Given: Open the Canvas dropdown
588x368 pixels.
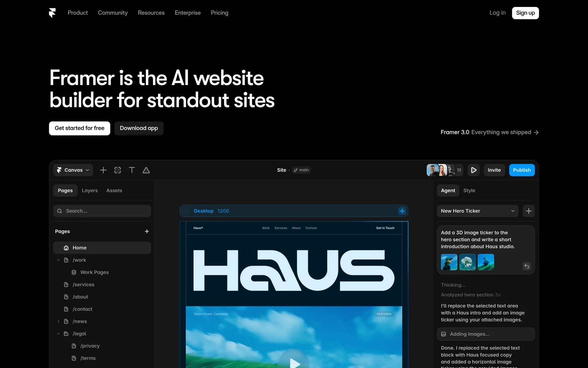Looking at the screenshot, I should point(73,170).
